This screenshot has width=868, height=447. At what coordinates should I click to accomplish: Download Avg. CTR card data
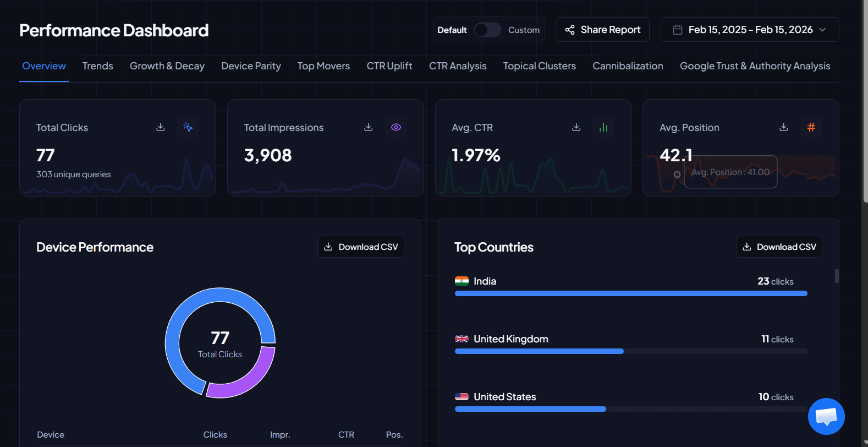coord(576,127)
